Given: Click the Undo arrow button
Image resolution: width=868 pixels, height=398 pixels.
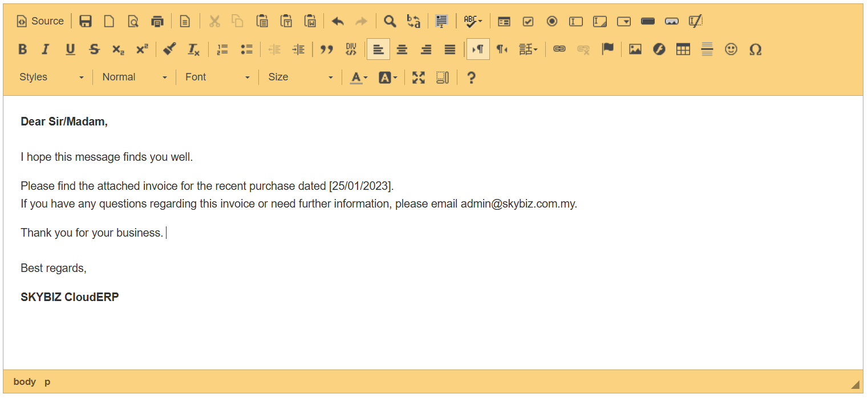Looking at the screenshot, I should pos(338,21).
